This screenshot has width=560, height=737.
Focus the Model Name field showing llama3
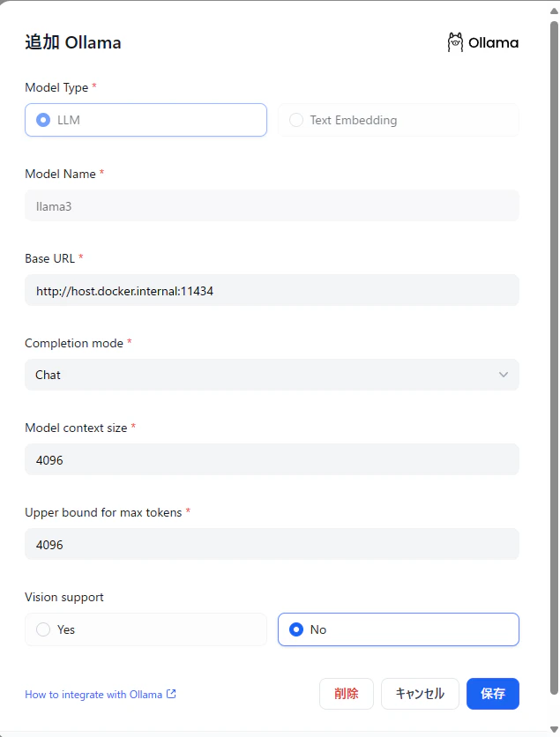tap(272, 206)
